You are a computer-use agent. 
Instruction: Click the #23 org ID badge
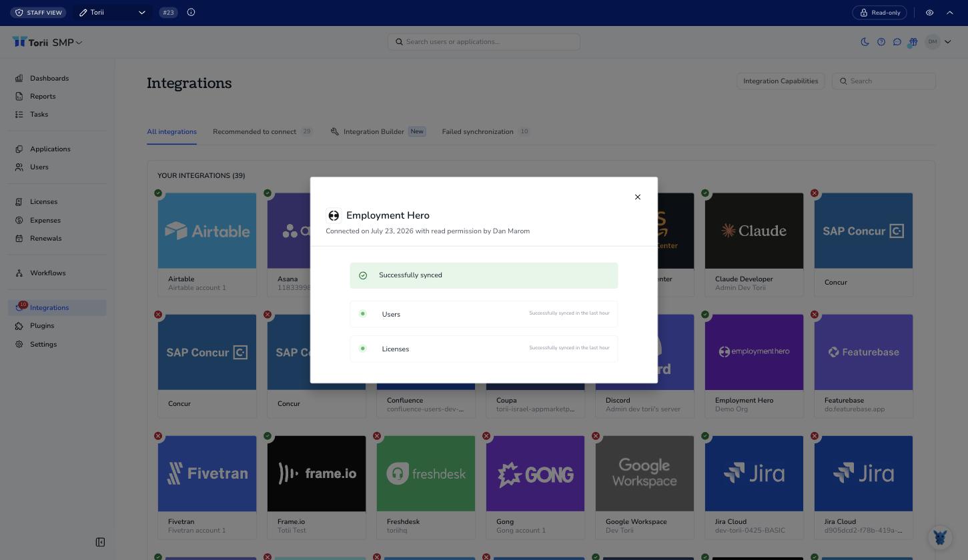point(168,13)
